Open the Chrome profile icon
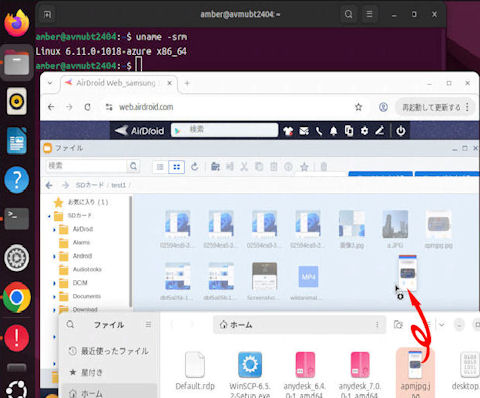The width and height of the screenshot is (480, 398). (x=383, y=107)
